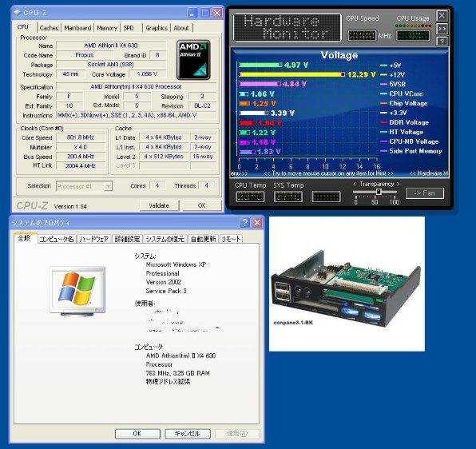This screenshot has height=449, width=476.
Task: Click the Core Voltage 1.056 V value
Action: tap(147, 74)
